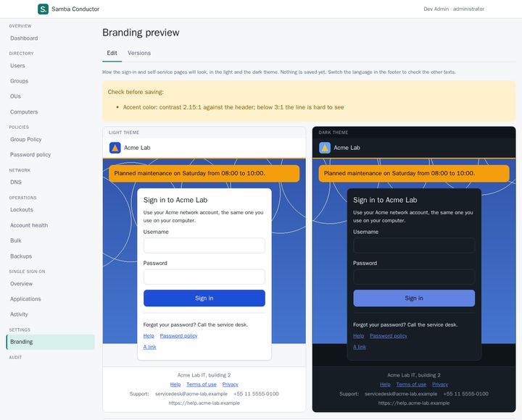Click the 'Branding preview' page heading

(x=141, y=33)
